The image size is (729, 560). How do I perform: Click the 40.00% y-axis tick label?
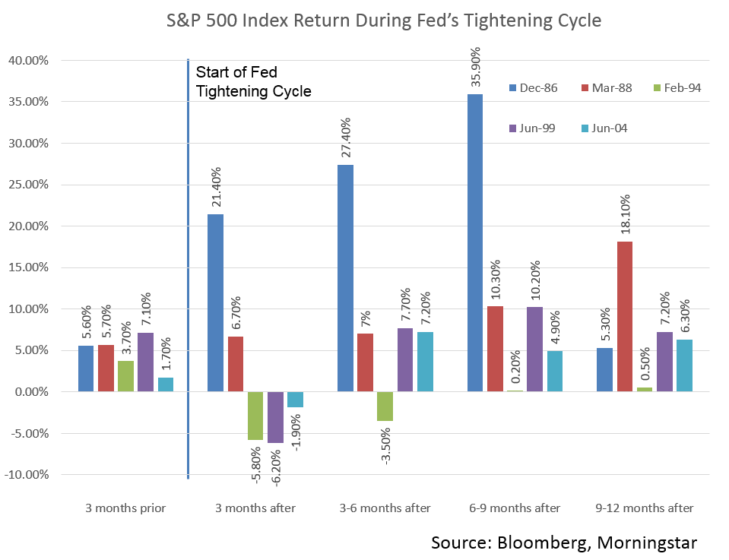30,60
